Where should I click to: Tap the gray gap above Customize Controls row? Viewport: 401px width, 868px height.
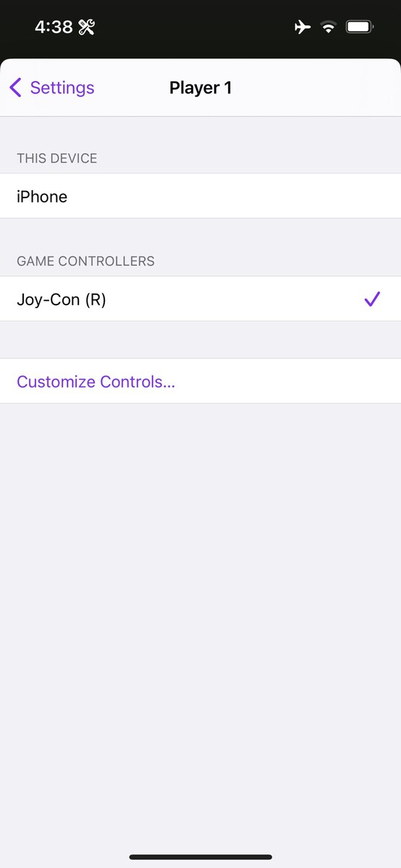coord(200,340)
